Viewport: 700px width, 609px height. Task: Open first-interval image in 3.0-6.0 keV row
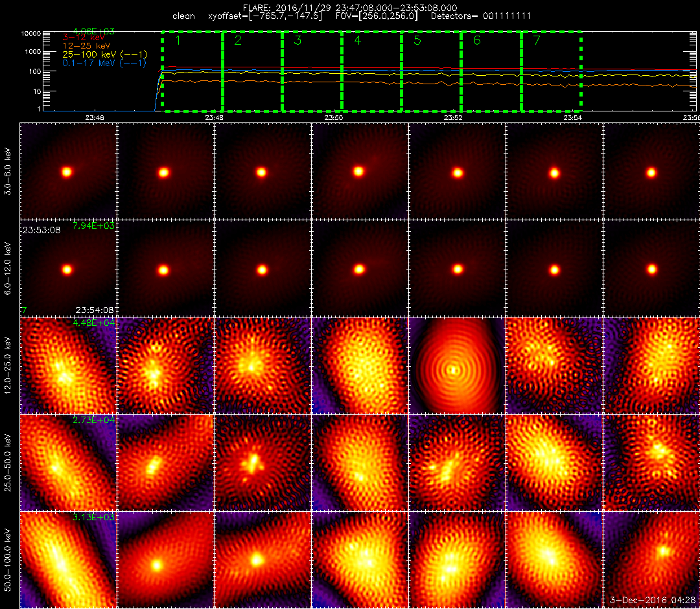pyautogui.click(x=68, y=171)
